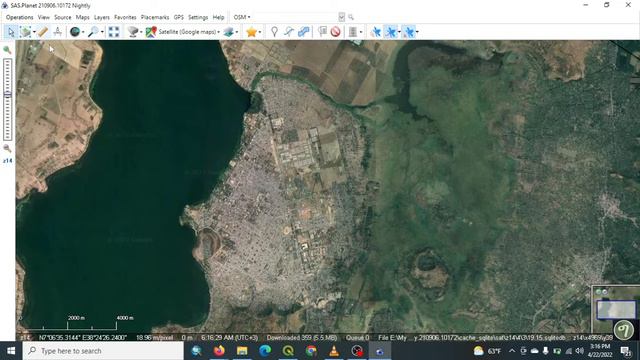Click the zoom-out magnifier on left panel
640x360 pixels.
[x=7, y=148]
